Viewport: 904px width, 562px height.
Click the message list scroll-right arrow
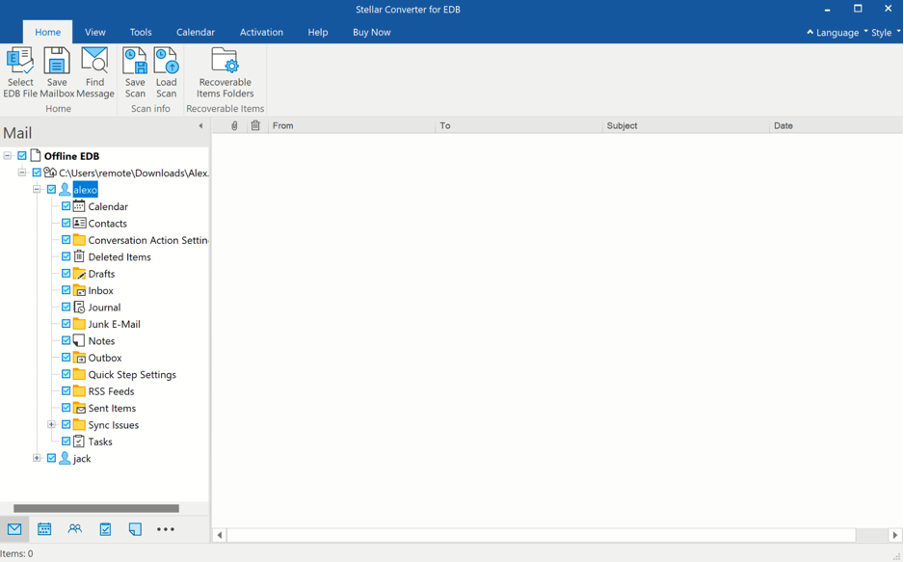coord(895,535)
